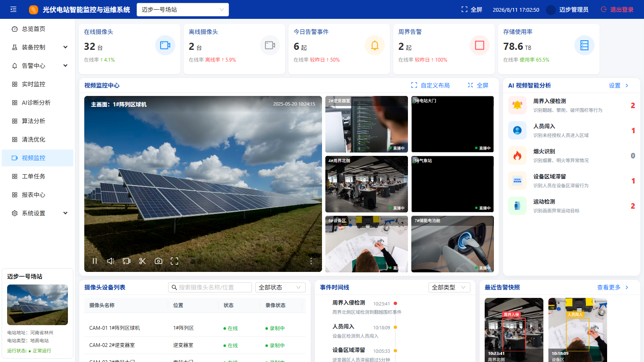Focus the camera search input field
Screen dimensions: 644x362
click(x=210, y=287)
